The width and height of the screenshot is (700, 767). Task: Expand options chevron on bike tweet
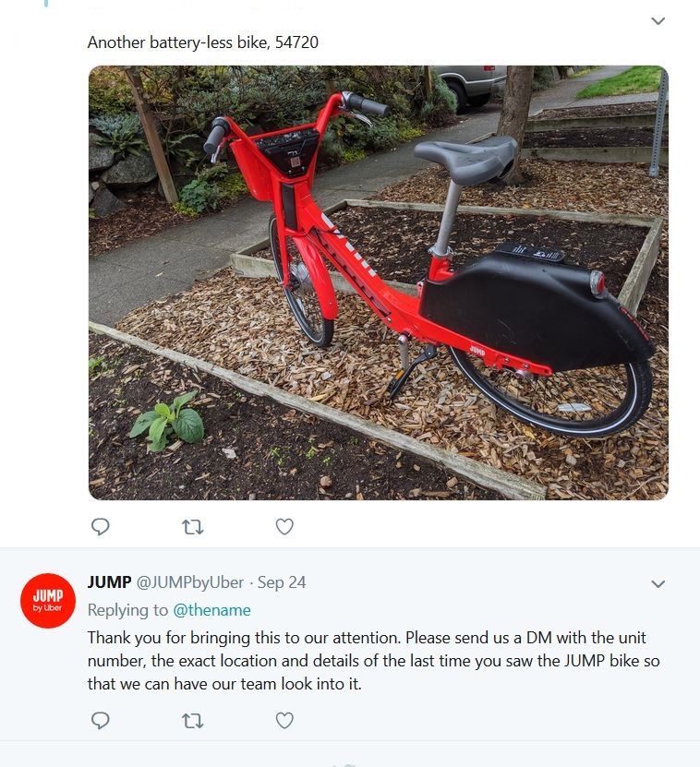[658, 21]
